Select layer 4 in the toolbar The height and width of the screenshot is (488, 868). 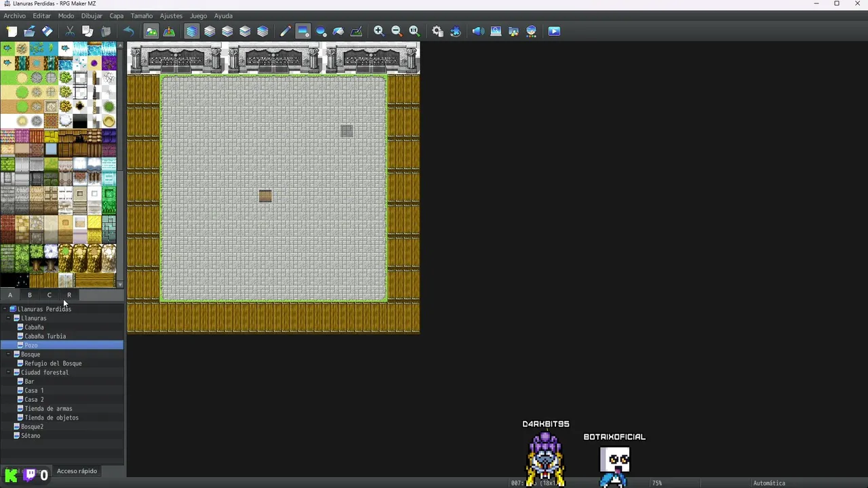point(262,31)
